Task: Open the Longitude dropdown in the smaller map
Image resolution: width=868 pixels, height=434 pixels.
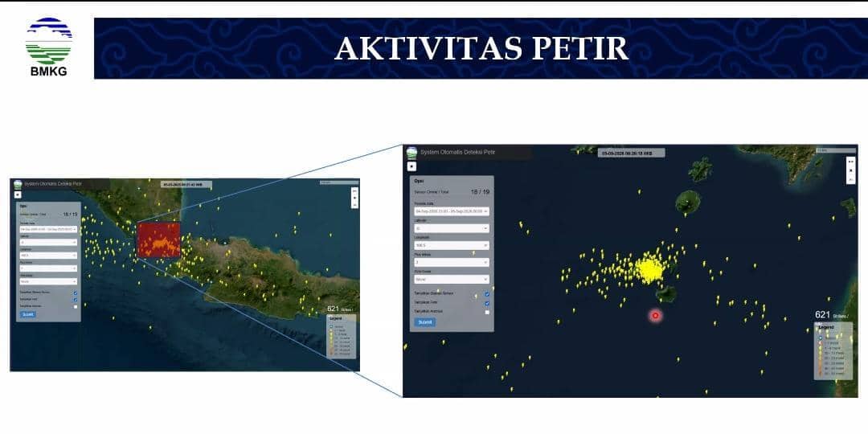Action: click(48, 256)
